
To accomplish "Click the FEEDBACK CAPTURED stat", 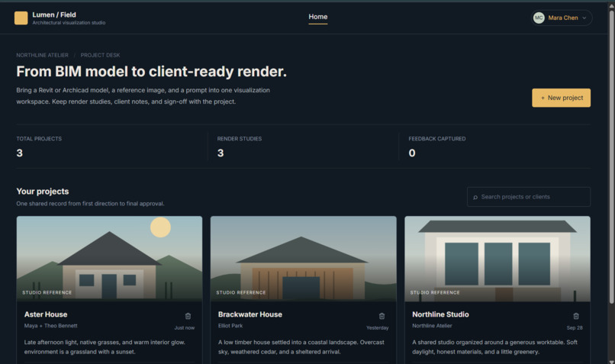I will coord(437,147).
